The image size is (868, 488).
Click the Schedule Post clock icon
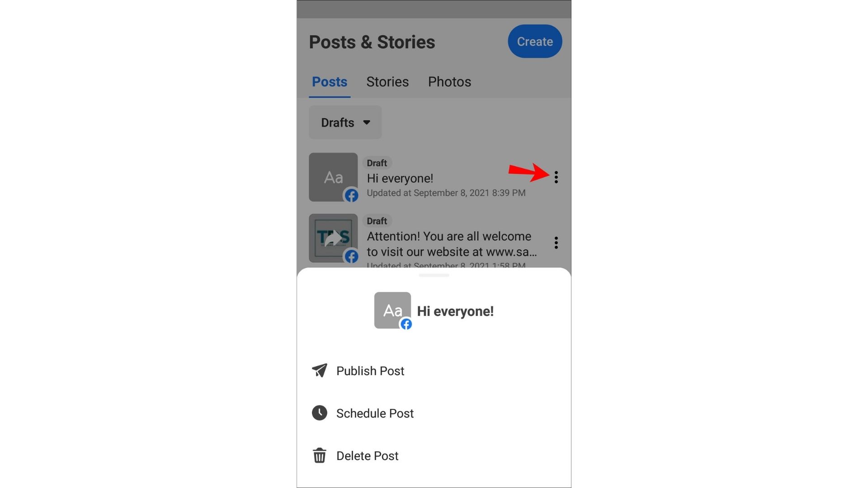click(320, 413)
